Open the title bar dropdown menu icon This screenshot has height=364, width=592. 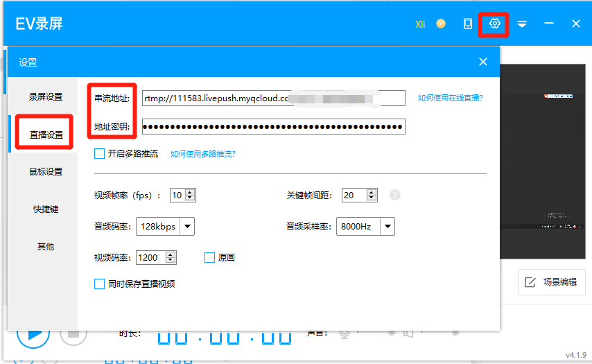coord(522,24)
